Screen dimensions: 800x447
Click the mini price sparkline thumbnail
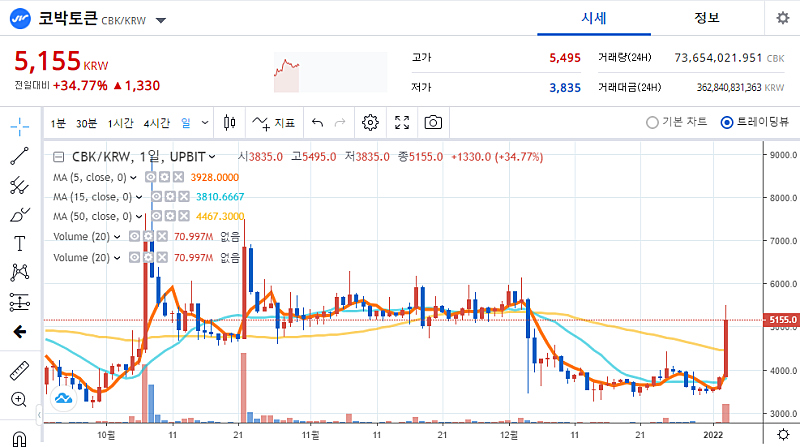[x=331, y=72]
